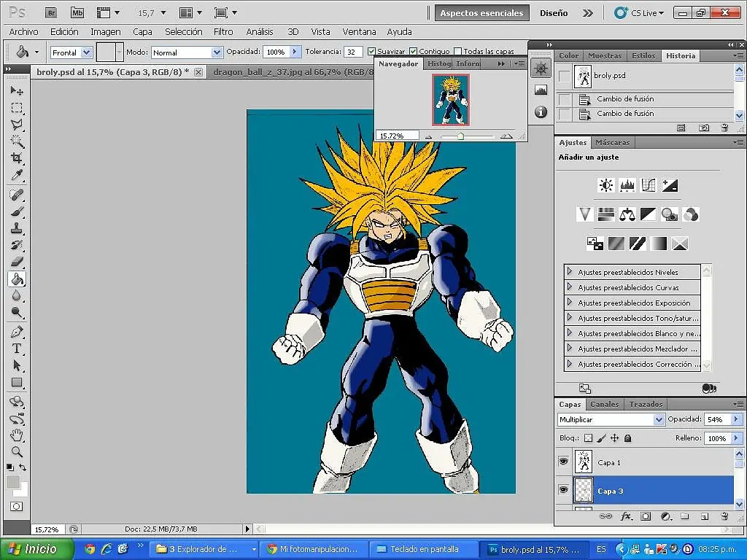Switch to dragon_ball_z_37.jpg document tab
The image size is (747, 560).
pos(293,72)
